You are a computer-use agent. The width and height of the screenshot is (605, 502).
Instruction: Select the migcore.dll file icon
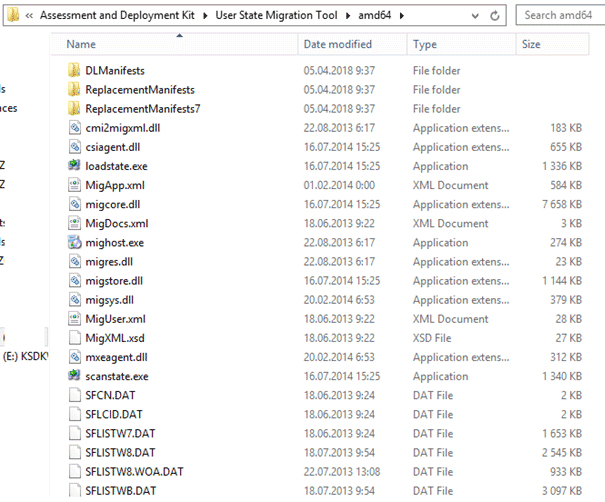(x=74, y=204)
